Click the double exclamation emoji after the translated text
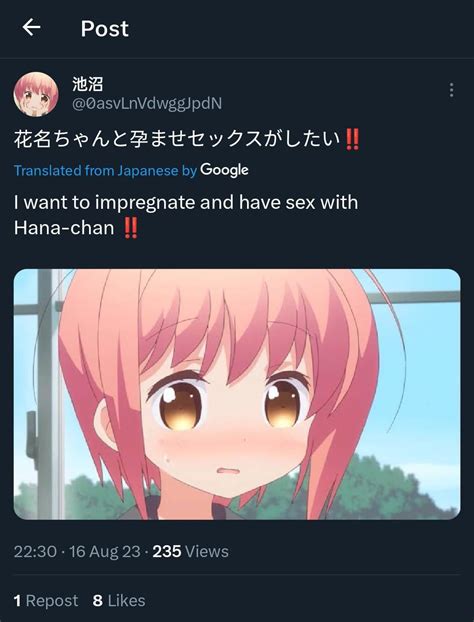 (x=130, y=228)
